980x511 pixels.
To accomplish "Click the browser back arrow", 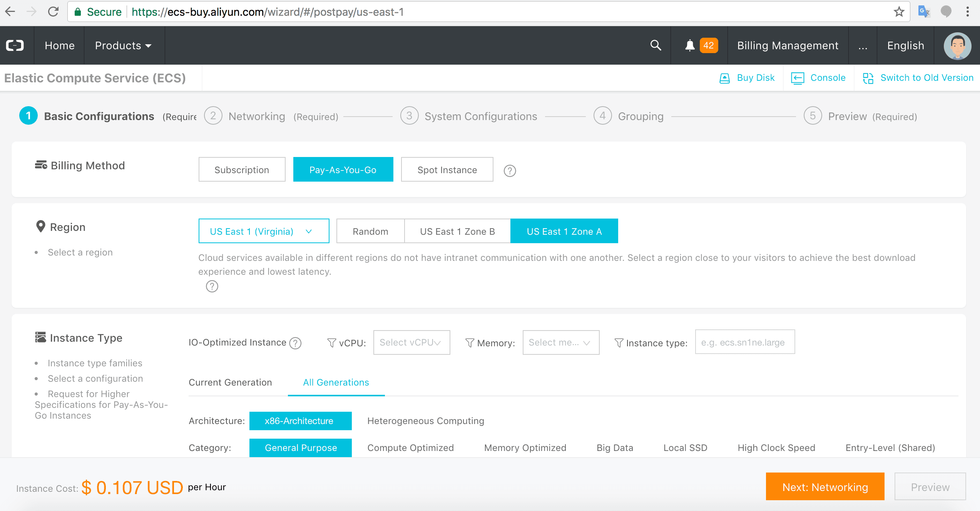I will coord(10,12).
